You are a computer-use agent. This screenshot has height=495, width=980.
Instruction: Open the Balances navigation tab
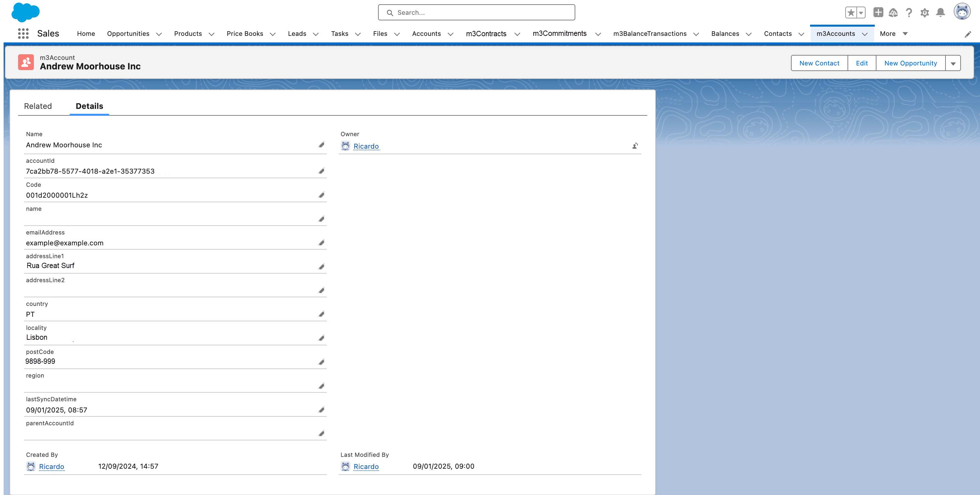tap(725, 34)
